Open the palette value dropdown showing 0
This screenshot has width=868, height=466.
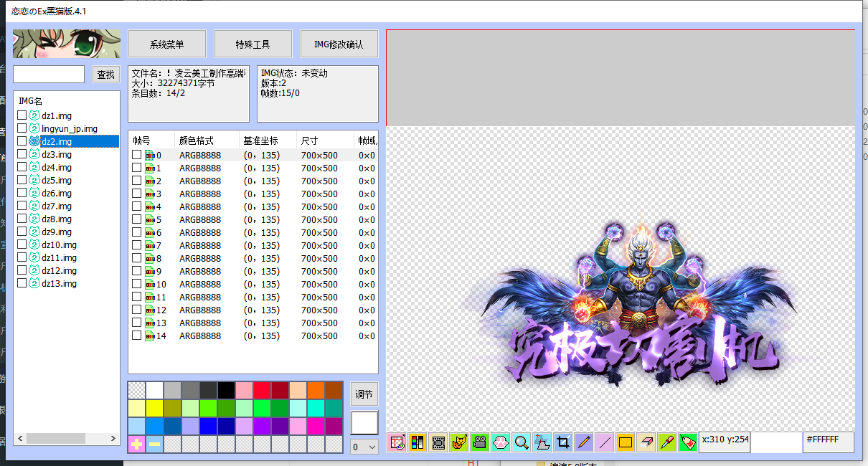coord(363,446)
